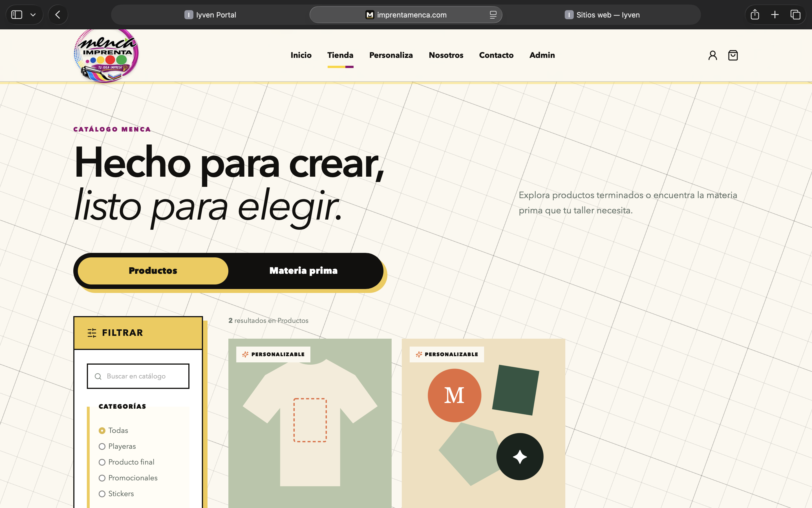Click the '2 resultados en Productos' text

(x=268, y=321)
